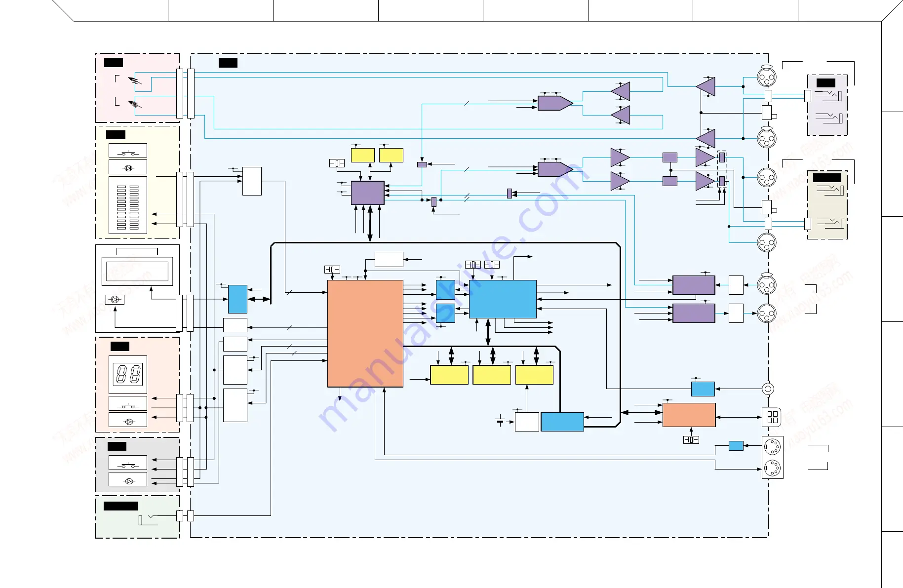
Task: Select the LED bar meter block
Action: [x=128, y=205]
